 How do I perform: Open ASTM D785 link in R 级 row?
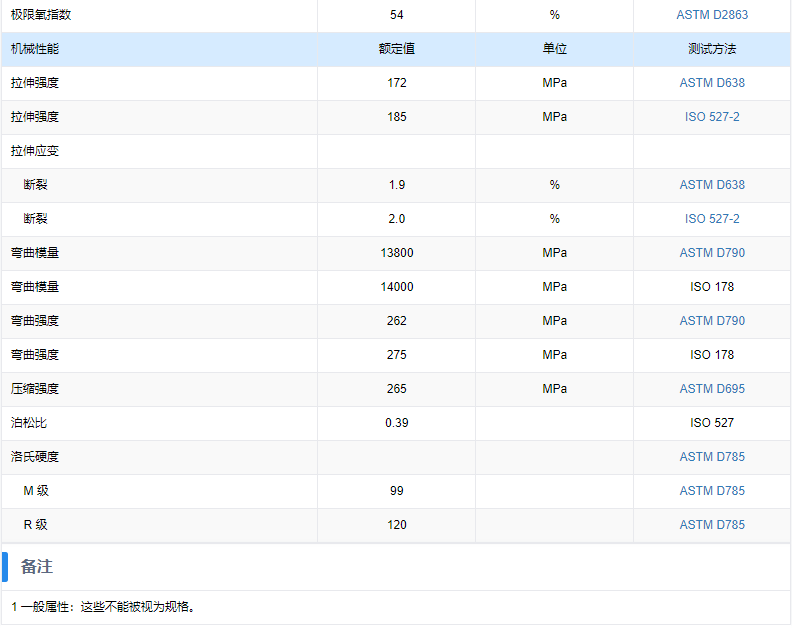(712, 525)
